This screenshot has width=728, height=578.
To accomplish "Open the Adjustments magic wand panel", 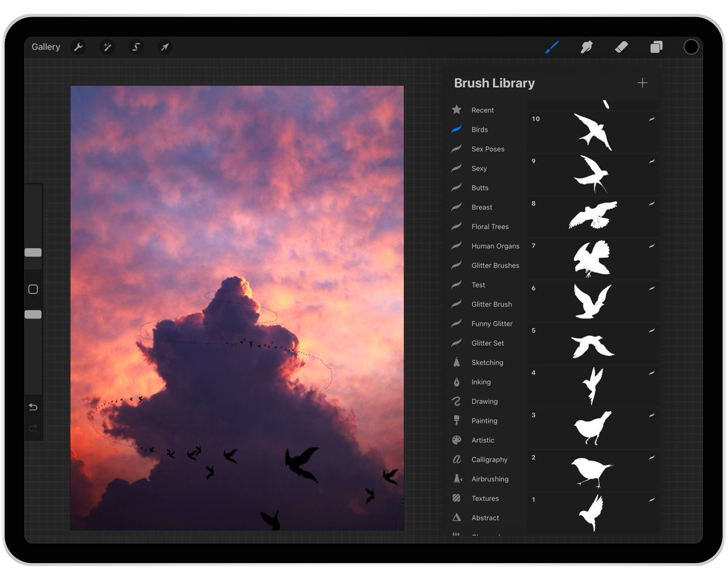I will [x=107, y=47].
